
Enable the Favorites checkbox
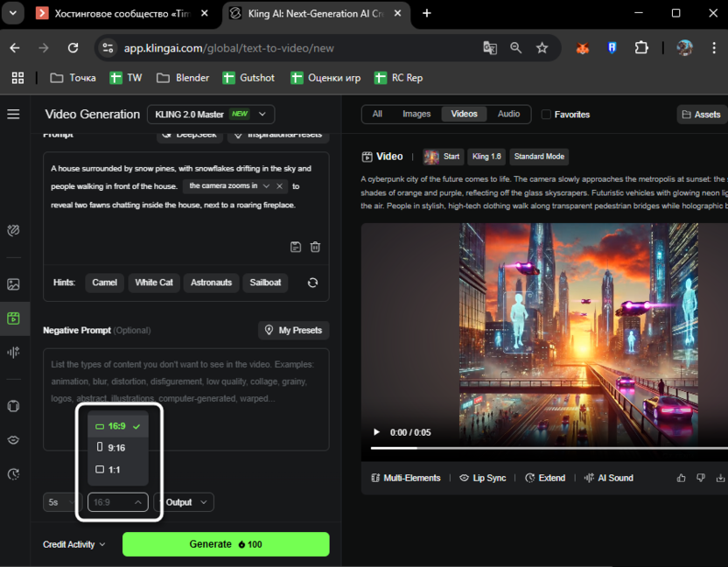click(x=546, y=115)
